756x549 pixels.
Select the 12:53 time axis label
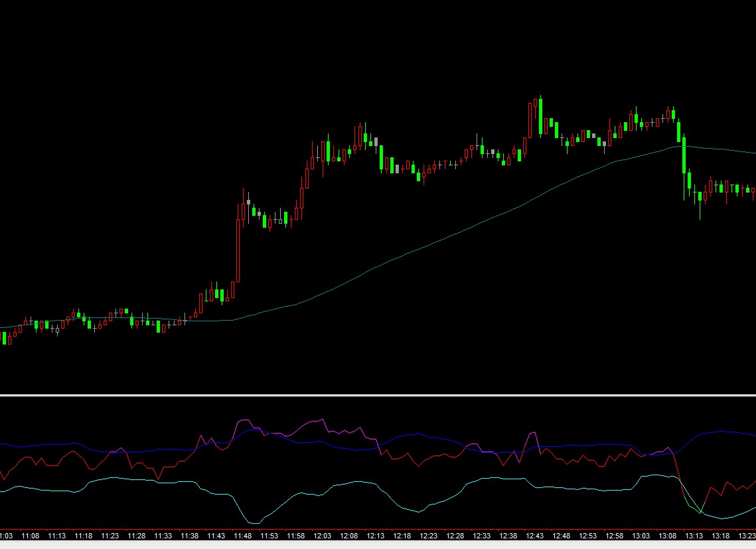coord(587,536)
